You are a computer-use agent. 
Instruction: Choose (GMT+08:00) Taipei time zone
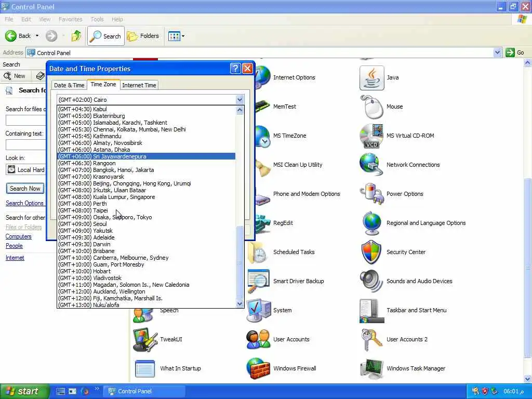coord(146,211)
